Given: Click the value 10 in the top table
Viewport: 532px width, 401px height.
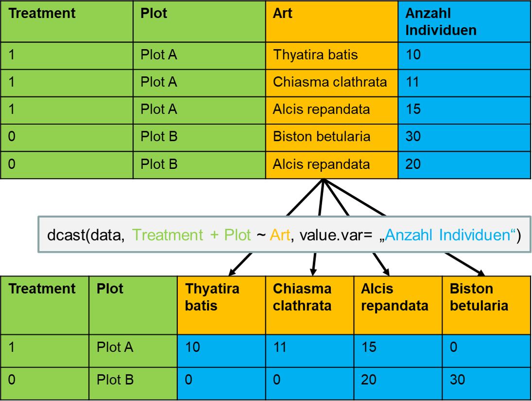Looking at the screenshot, I should [413, 55].
